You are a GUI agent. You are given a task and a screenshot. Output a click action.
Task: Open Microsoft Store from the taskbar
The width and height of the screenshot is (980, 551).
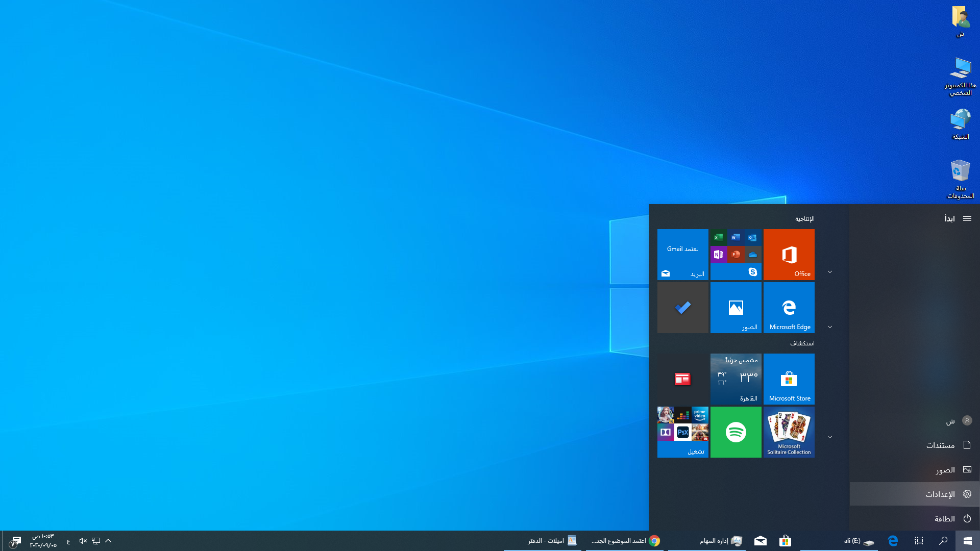point(785,541)
